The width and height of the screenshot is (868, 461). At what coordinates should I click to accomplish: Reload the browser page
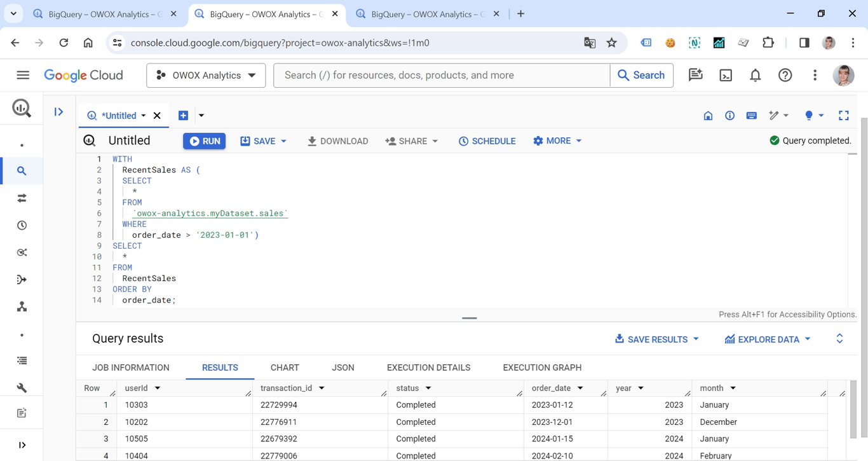coord(64,43)
